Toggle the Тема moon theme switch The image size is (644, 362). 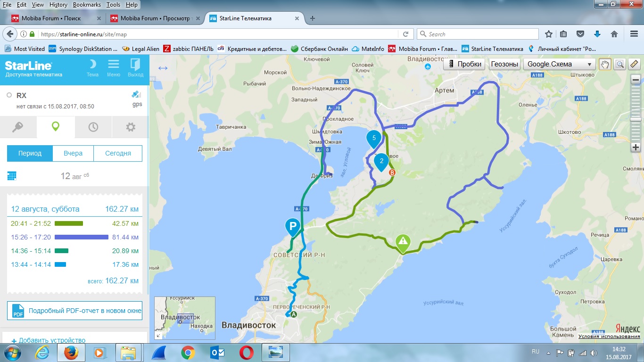[x=93, y=68]
